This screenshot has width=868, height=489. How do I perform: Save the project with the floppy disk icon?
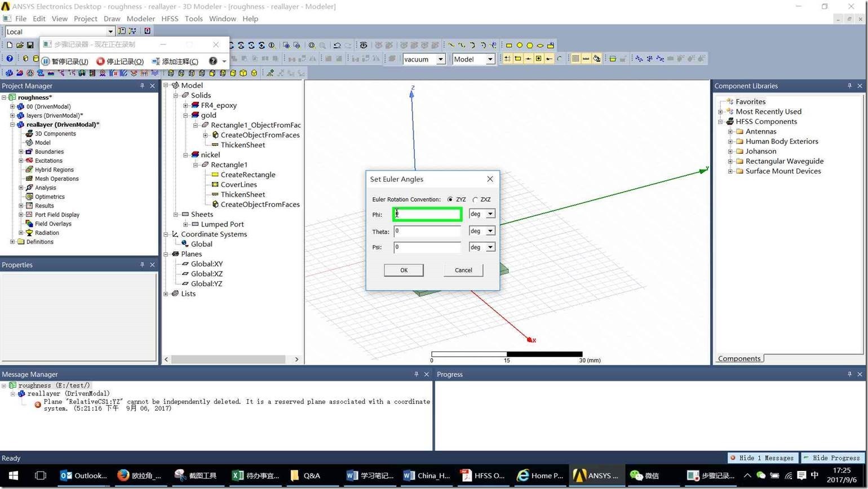tap(30, 45)
